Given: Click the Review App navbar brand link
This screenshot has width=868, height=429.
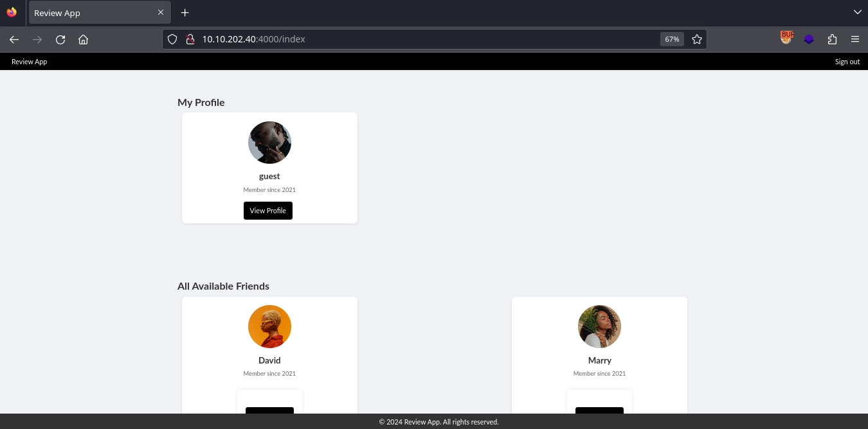Looking at the screenshot, I should [30, 62].
